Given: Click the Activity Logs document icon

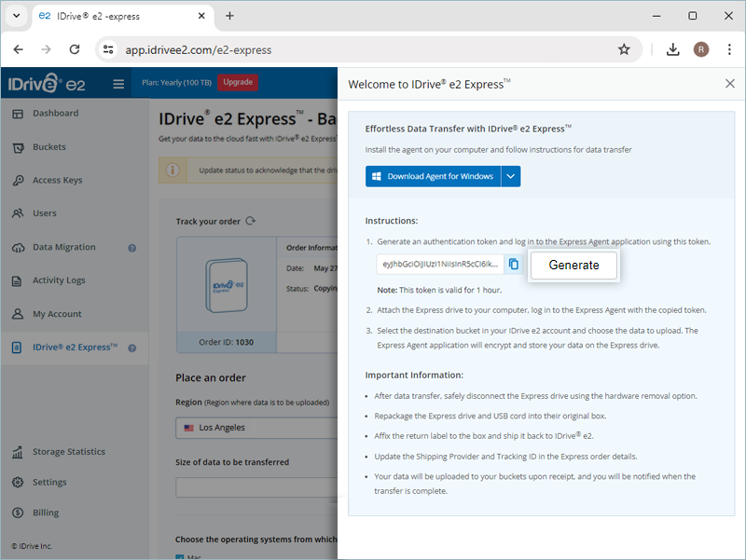Looking at the screenshot, I should pos(17,281).
